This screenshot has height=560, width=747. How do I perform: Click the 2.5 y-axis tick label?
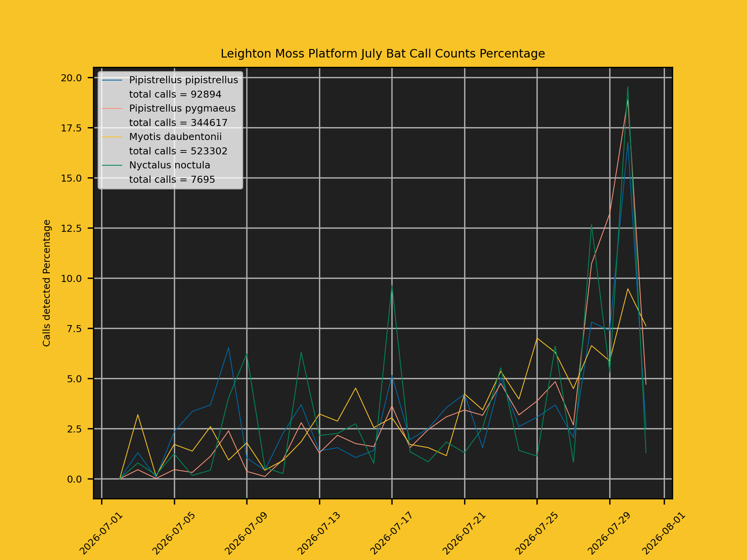click(74, 429)
